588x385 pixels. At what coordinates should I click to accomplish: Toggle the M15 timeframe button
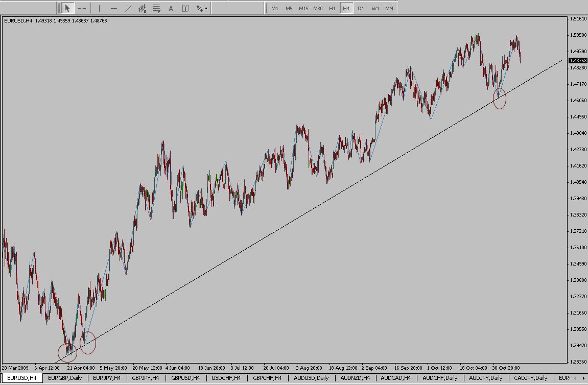click(303, 8)
